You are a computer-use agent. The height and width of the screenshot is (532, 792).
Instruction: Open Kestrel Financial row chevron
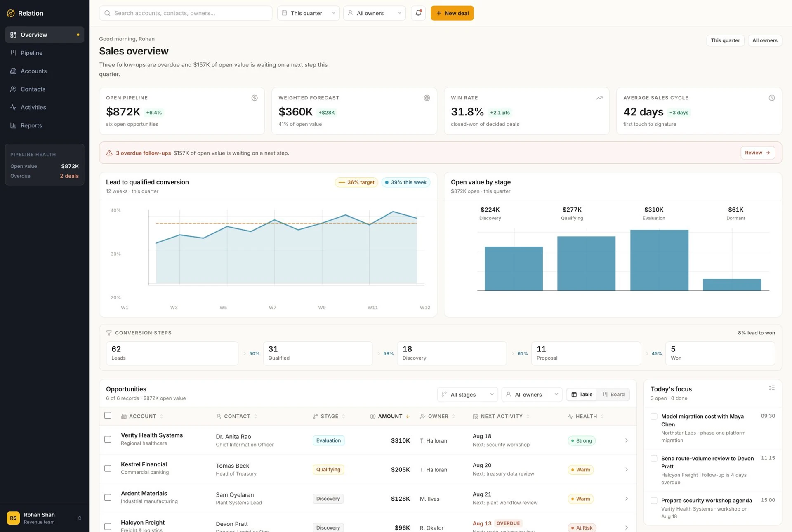[626, 469]
